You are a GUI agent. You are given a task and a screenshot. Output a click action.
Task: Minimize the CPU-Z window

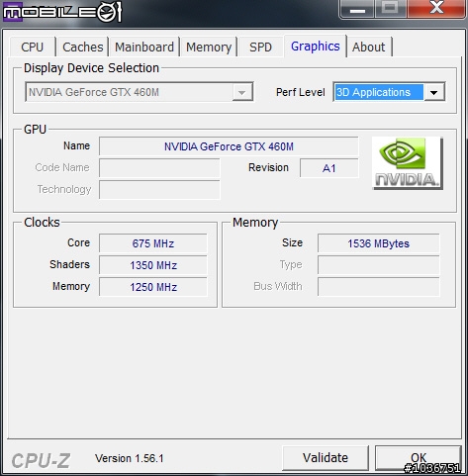pyautogui.click(x=357, y=9)
